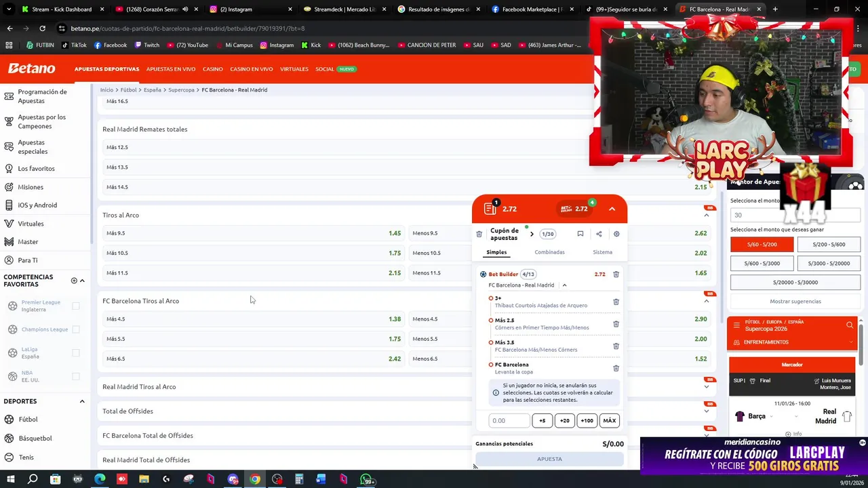This screenshot has height=488, width=868.
Task: Add +5 to stake
Action: click(542, 421)
